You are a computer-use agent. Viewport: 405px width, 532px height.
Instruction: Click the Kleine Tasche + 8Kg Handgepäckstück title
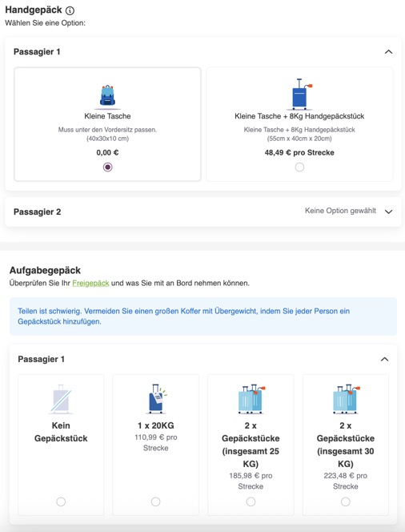pyautogui.click(x=299, y=116)
